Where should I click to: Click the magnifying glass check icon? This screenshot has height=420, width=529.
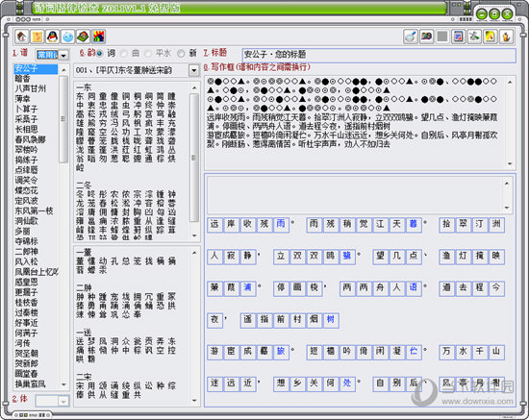coord(411,37)
